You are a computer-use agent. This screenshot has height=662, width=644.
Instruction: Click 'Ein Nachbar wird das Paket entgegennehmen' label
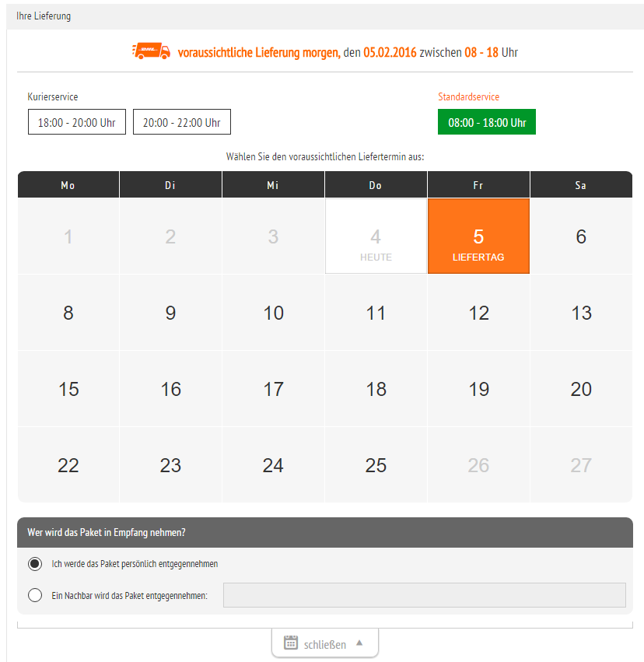[130, 595]
